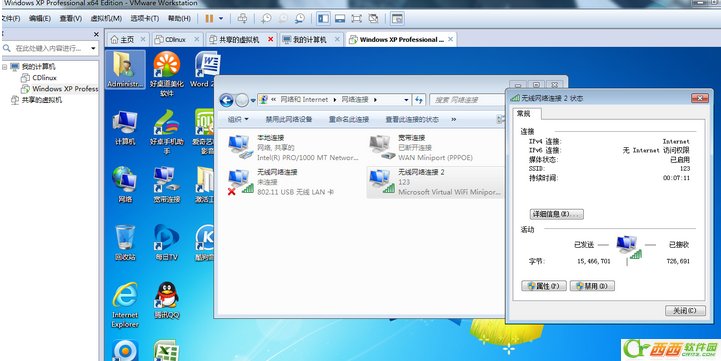The width and height of the screenshot is (721, 361).
Task: Open the snapshot manager icon
Action: pos(300,18)
